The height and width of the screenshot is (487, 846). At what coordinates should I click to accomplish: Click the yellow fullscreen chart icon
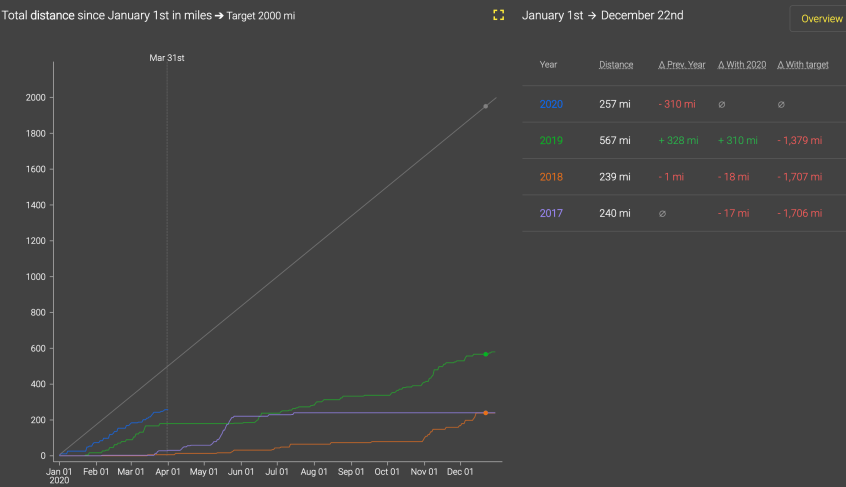[499, 16]
